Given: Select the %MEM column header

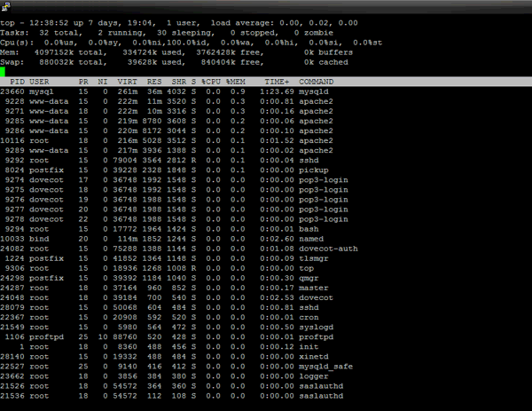Looking at the screenshot, I should [x=237, y=82].
